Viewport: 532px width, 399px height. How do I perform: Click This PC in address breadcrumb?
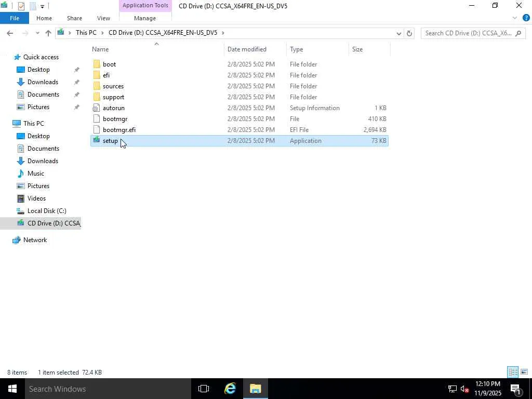[x=86, y=33]
